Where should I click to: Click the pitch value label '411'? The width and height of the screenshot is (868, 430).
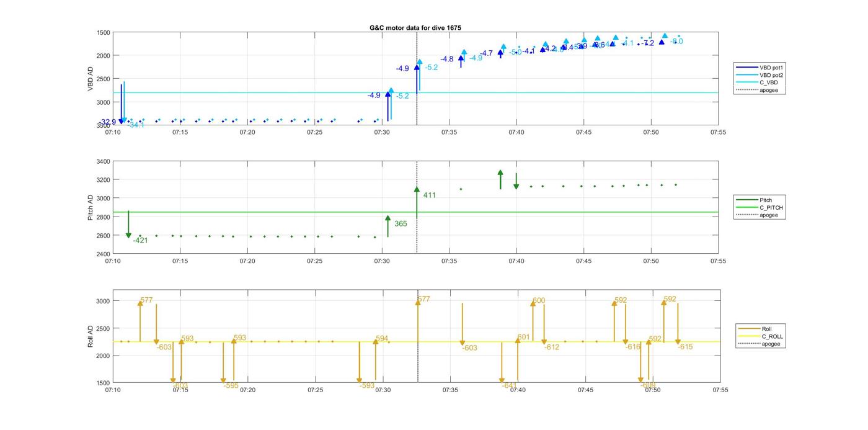[x=429, y=195]
